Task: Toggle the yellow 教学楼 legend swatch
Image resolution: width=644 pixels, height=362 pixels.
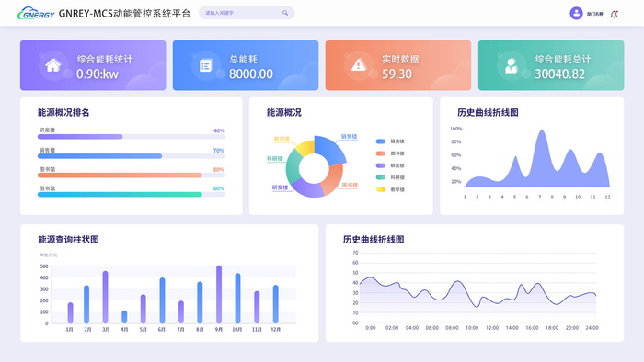Action: pos(381,189)
